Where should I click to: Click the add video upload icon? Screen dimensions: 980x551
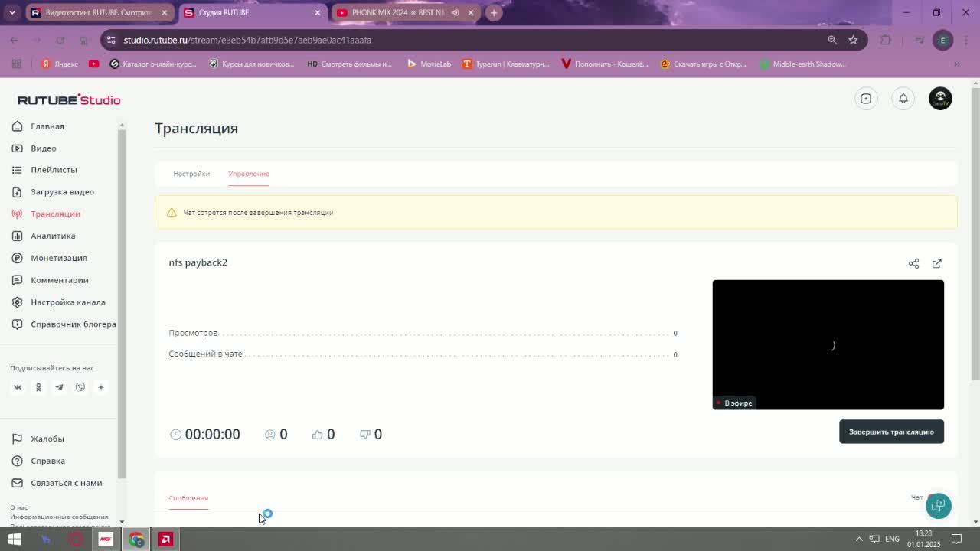866,98
